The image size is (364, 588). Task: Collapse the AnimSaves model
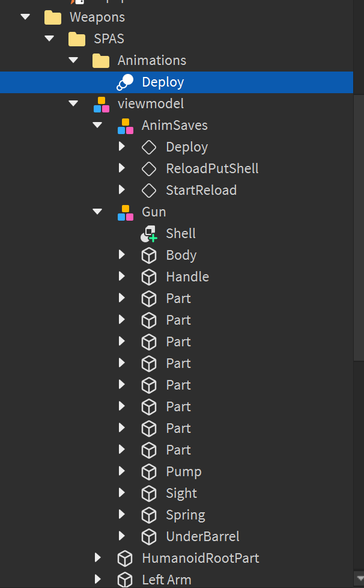97,125
